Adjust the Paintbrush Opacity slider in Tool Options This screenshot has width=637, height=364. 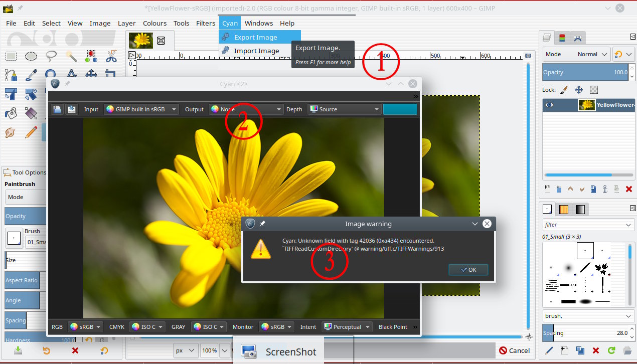tap(26, 216)
